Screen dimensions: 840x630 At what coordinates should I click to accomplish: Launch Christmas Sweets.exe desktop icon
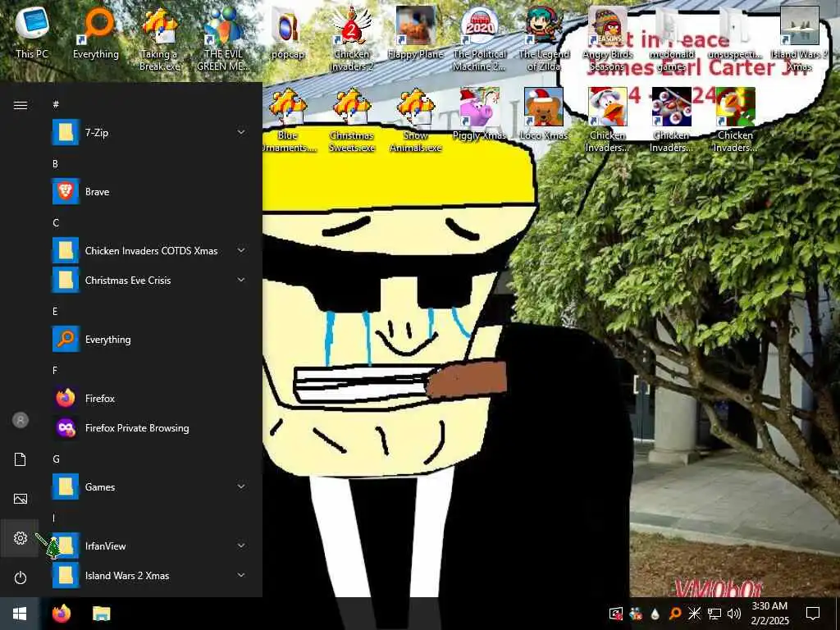coord(351,121)
